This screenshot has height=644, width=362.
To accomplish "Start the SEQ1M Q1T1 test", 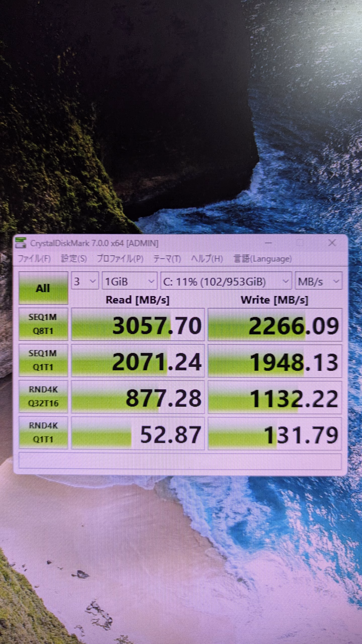I will pyautogui.click(x=43, y=360).
